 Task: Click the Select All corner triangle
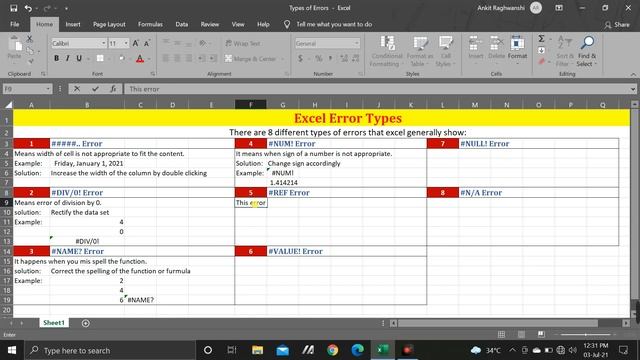pyautogui.click(x=8, y=105)
